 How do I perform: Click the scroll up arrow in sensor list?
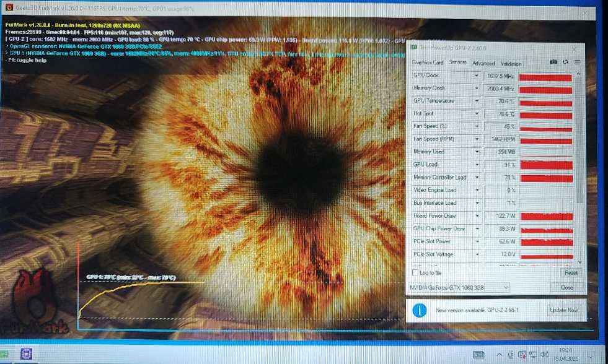click(x=578, y=74)
